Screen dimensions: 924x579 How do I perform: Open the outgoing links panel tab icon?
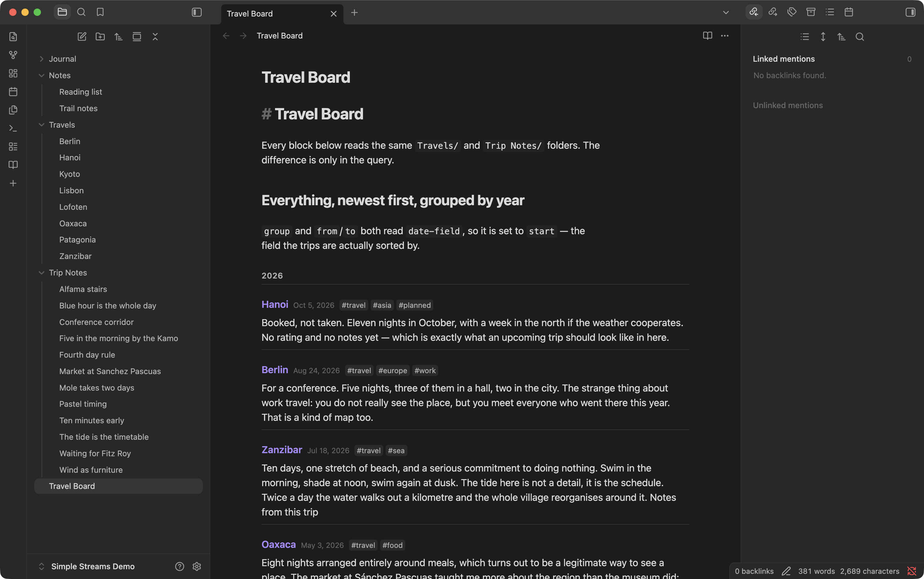tap(773, 12)
